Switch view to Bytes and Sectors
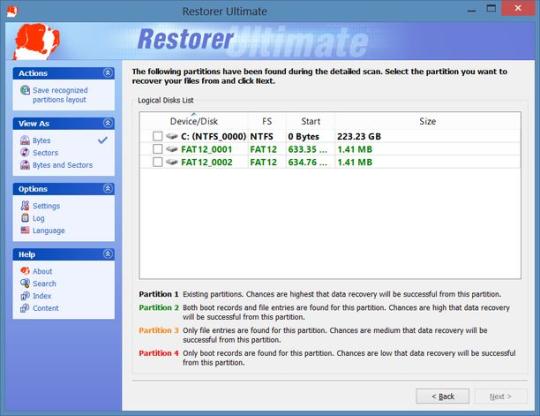The image size is (540, 416). point(63,165)
